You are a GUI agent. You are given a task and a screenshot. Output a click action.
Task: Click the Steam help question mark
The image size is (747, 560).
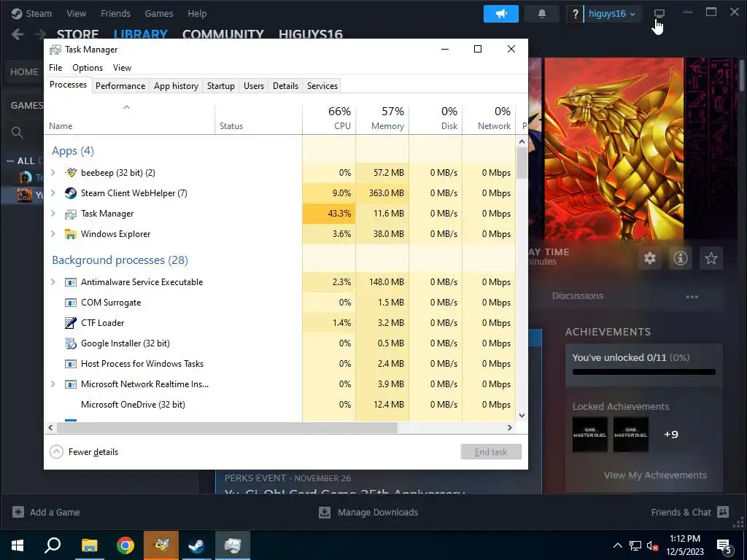point(575,14)
